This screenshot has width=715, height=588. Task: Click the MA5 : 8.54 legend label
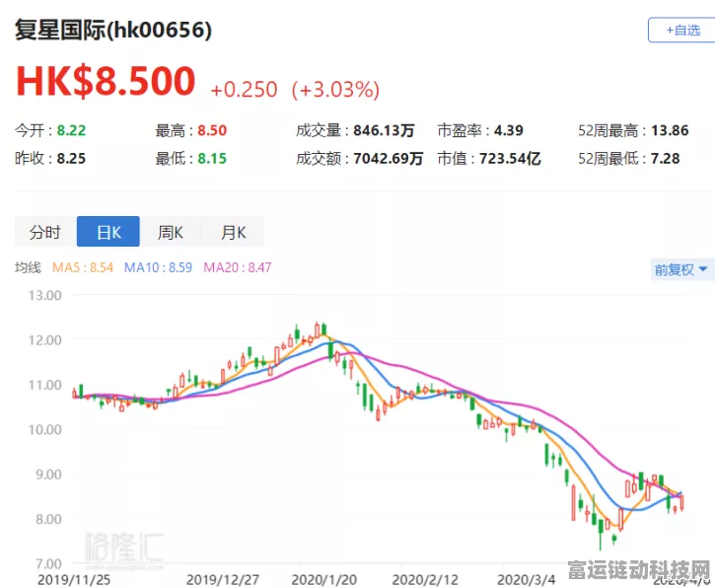(83, 267)
